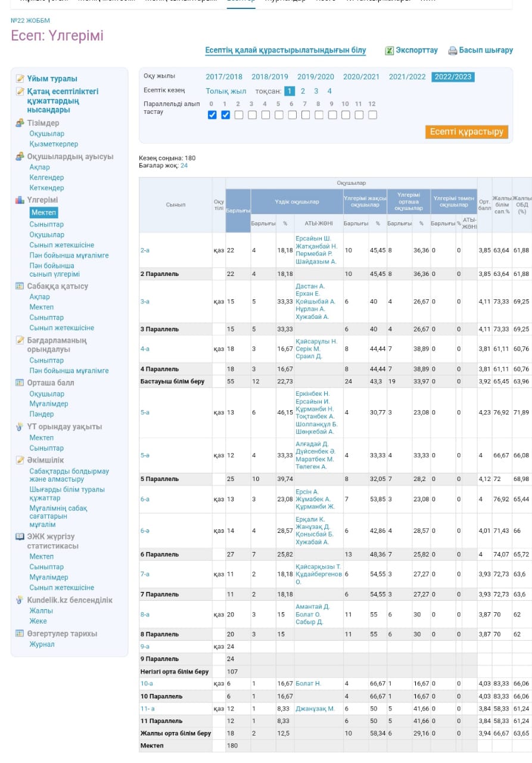Screen dimensions: 532x763
Task: Enable the parallel 11 checkbox
Action: [x=359, y=115]
